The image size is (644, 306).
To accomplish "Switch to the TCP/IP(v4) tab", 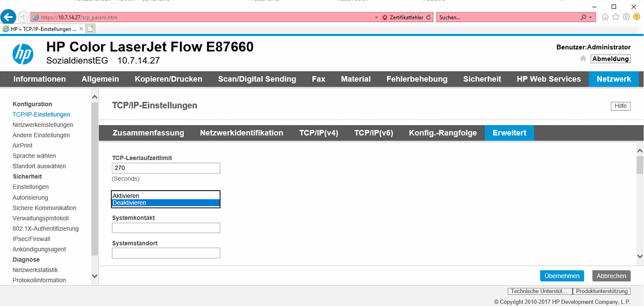I will coord(319,133).
